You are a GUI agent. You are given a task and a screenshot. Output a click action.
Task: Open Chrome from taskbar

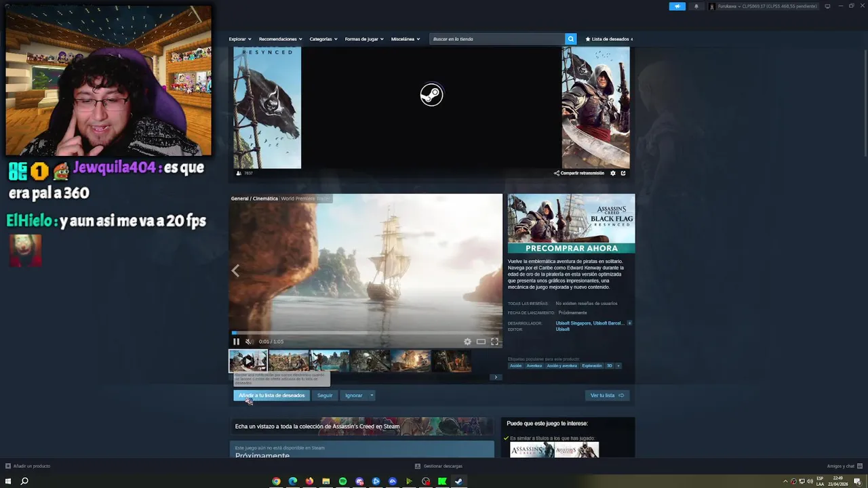[x=276, y=481]
